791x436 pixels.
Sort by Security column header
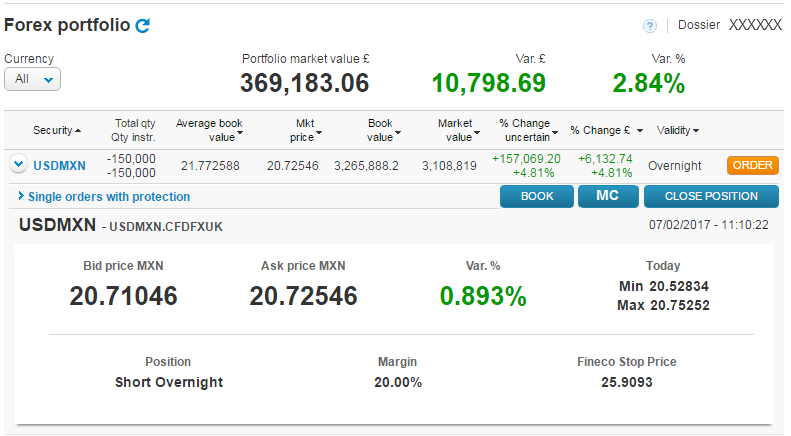pyautogui.click(x=57, y=130)
